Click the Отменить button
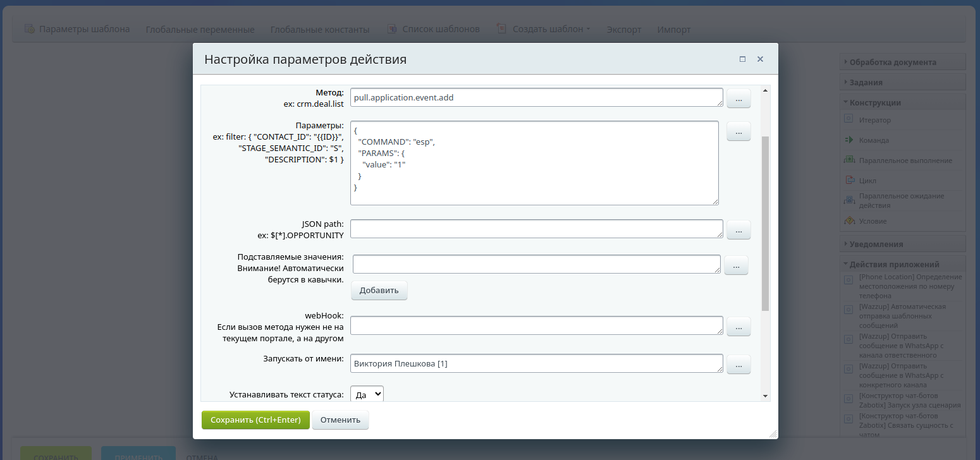The width and height of the screenshot is (980, 460). 340,420
